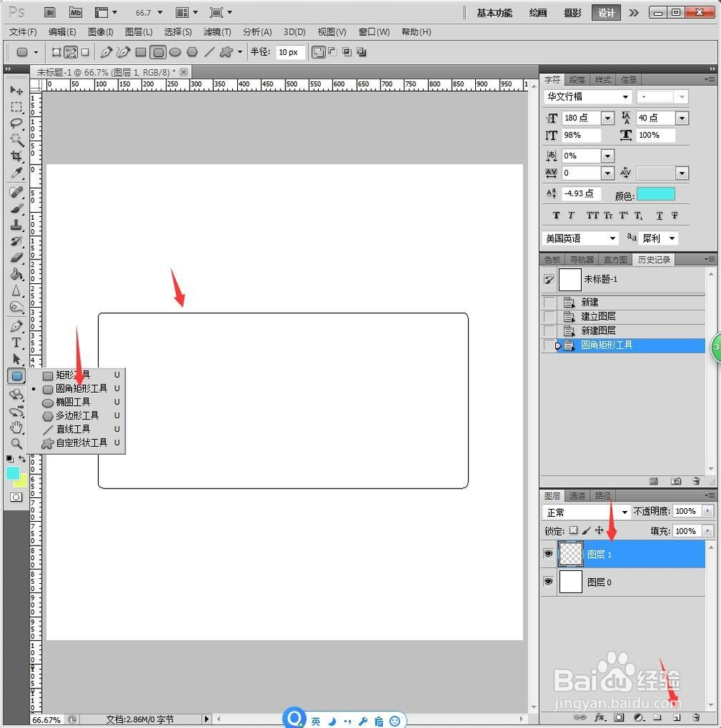Enable Shape Layers mode in options bar
The width and height of the screenshot is (721, 728).
[56, 52]
